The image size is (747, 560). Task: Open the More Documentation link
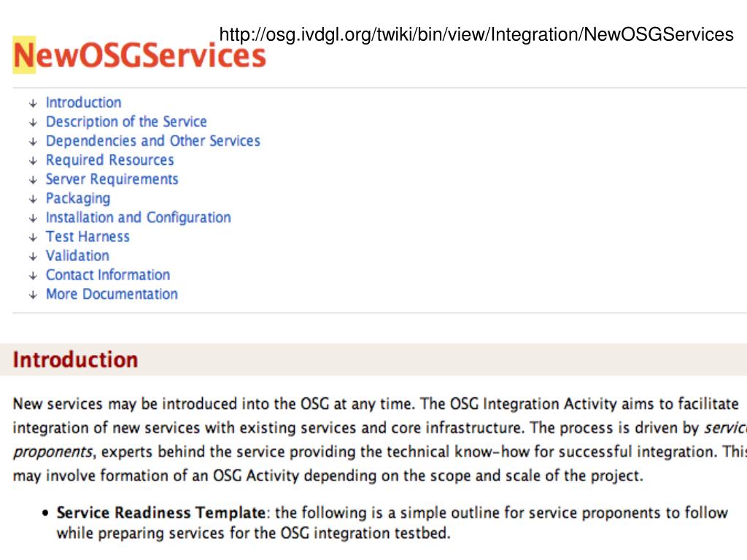click(112, 295)
